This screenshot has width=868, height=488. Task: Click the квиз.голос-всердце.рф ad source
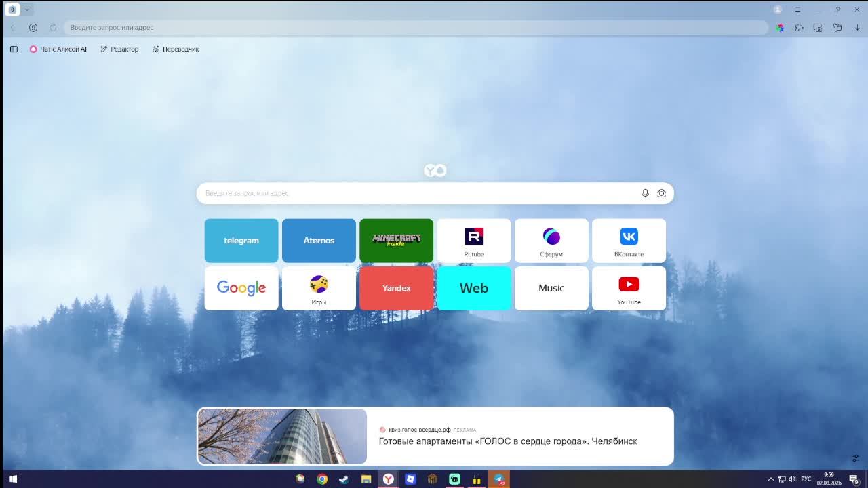click(419, 430)
